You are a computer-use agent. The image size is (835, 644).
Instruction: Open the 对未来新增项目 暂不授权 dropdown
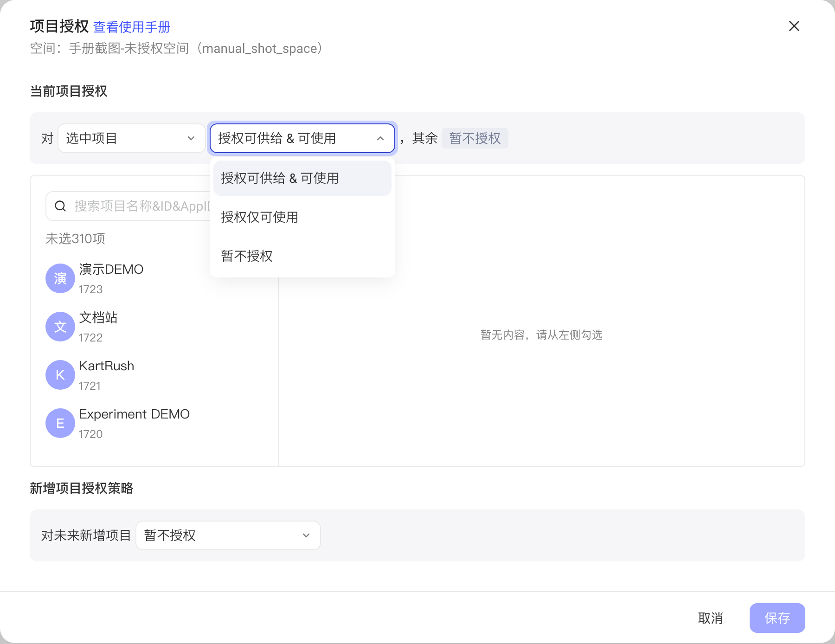click(x=228, y=535)
